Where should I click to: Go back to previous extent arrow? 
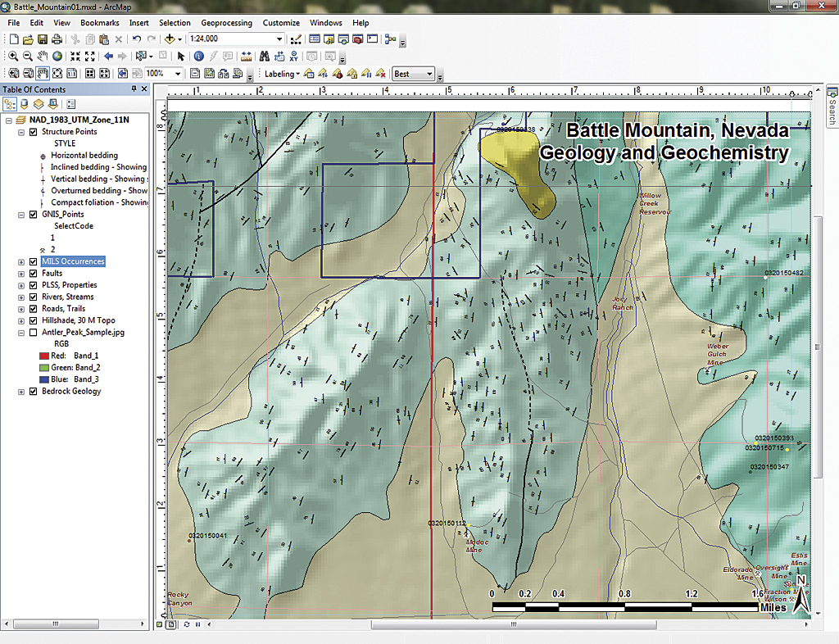[x=108, y=57]
